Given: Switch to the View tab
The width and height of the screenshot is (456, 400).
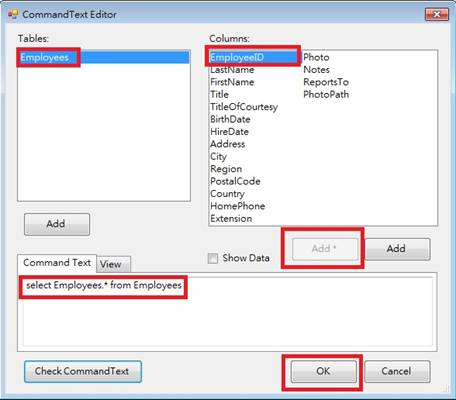Looking at the screenshot, I should pos(114,264).
